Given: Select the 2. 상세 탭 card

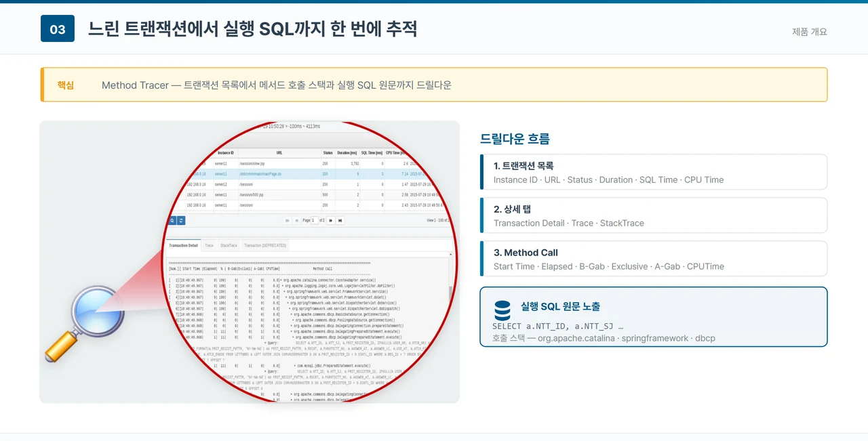Looking at the screenshot, I should pyautogui.click(x=654, y=215).
